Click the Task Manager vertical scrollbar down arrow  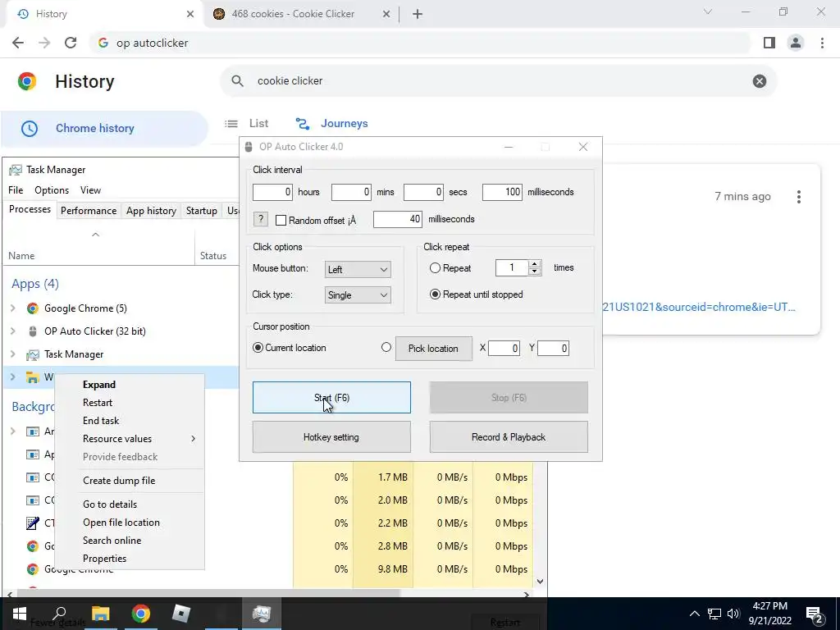[x=540, y=582]
